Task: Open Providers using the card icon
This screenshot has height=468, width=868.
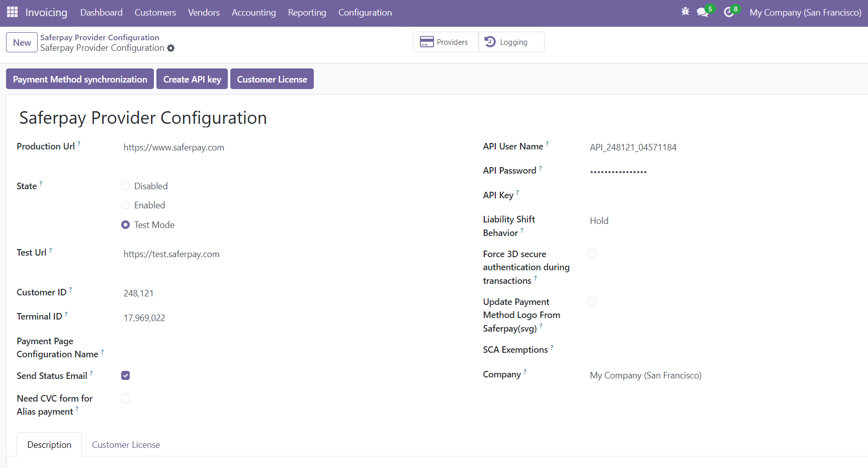Action: pos(445,42)
